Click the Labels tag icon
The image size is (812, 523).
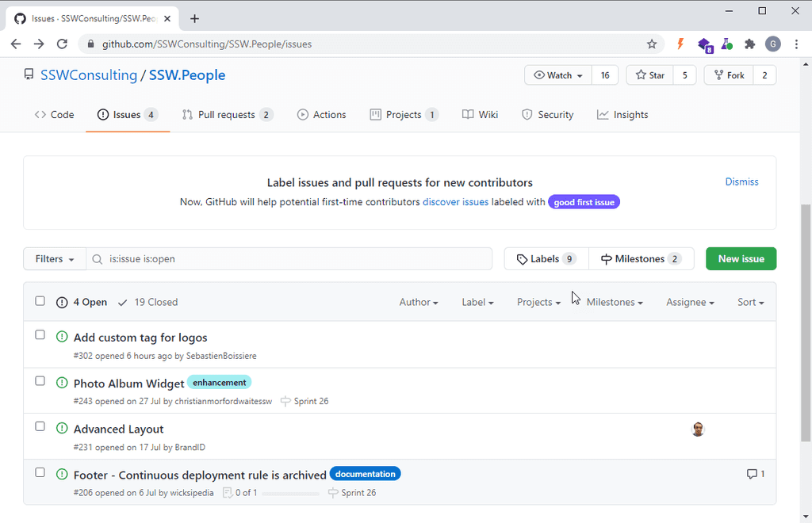523,258
